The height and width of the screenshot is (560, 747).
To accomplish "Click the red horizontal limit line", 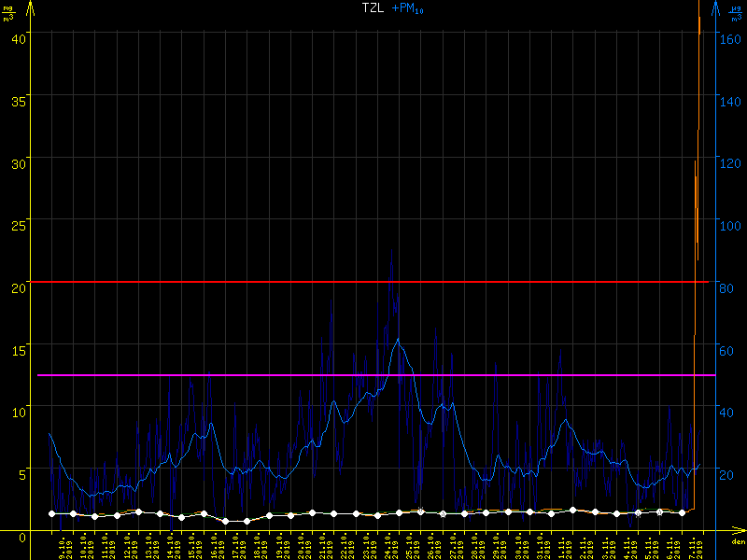I will tap(373, 282).
